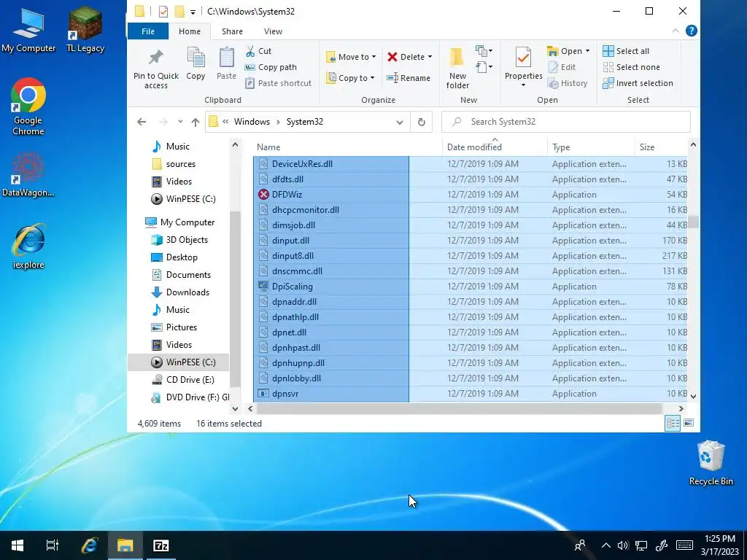747x560 pixels.
Task: Click Rename in the Organize group
Action: click(409, 78)
